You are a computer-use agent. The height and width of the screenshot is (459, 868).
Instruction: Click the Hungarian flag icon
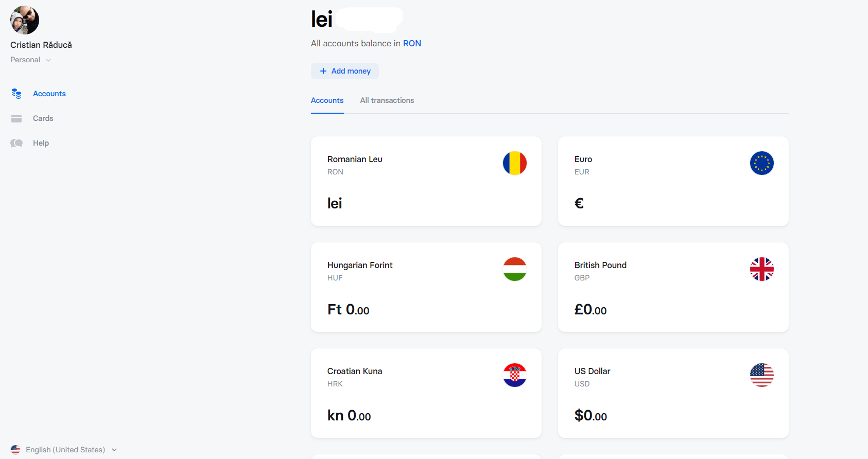pyautogui.click(x=515, y=269)
